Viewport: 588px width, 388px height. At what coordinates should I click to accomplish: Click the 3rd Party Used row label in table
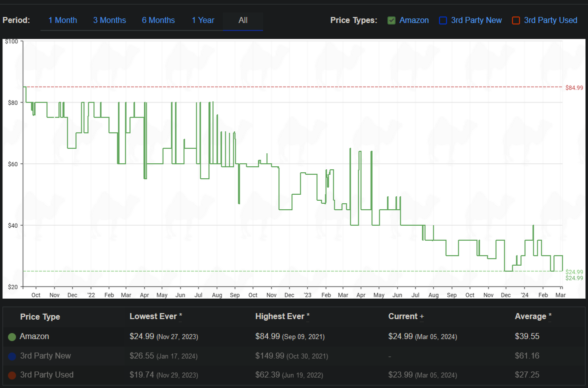point(47,375)
